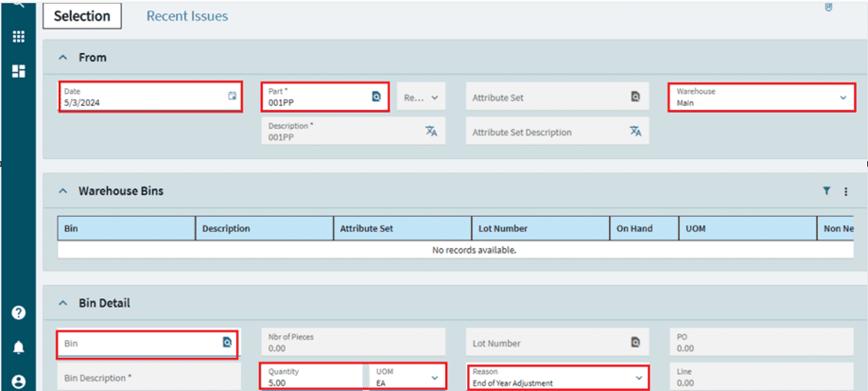The image size is (868, 391).
Task: Click the Warehouse Bins filter icon
Action: [826, 191]
